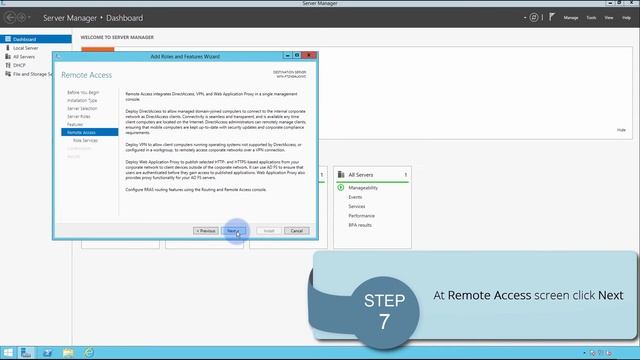Open Dashboard in the Server Manager sidebar
This screenshot has height=360, width=640.
(36, 39)
